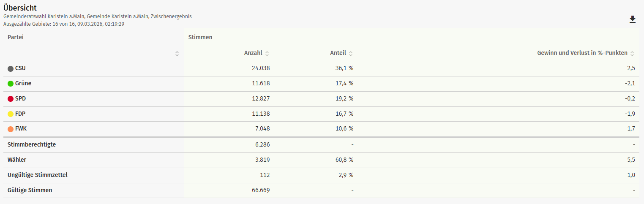The height and width of the screenshot is (204, 644).
Task: Click the Anteil column header
Action: (x=338, y=53)
